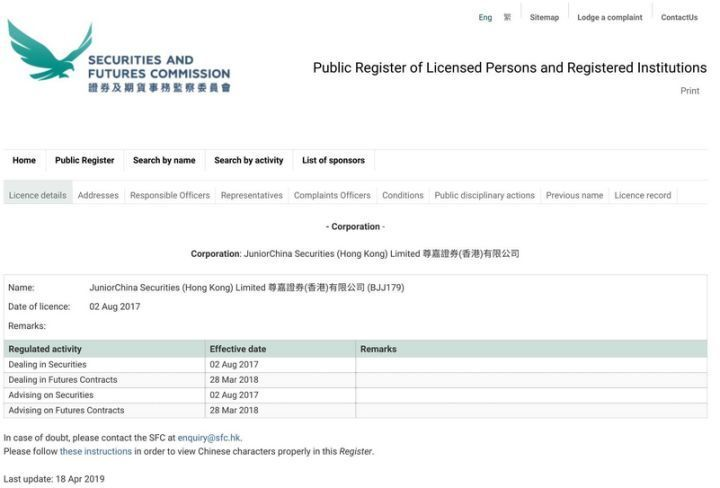
Task: Select Search by activity menu
Action: coord(248,160)
